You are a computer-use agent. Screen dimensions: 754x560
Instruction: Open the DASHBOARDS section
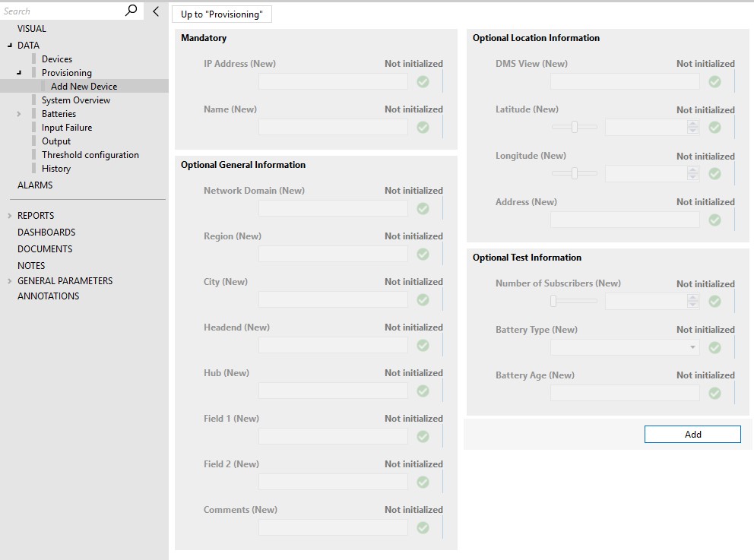46,233
